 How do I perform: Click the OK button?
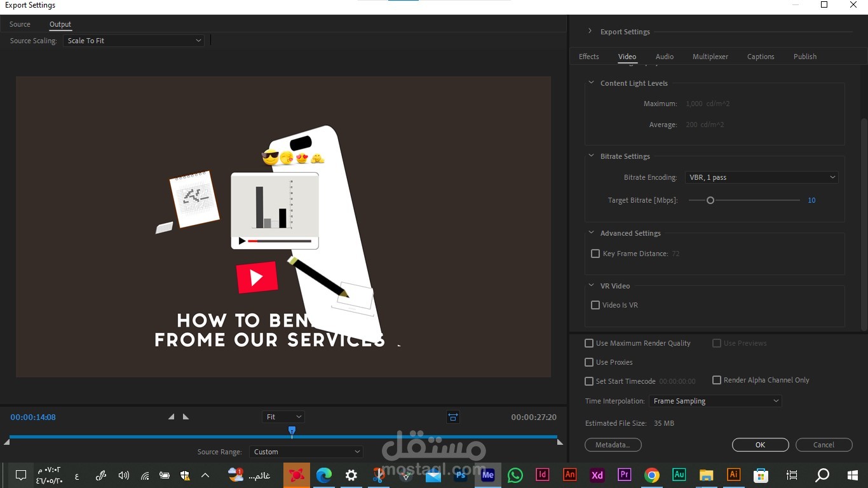pos(761,445)
